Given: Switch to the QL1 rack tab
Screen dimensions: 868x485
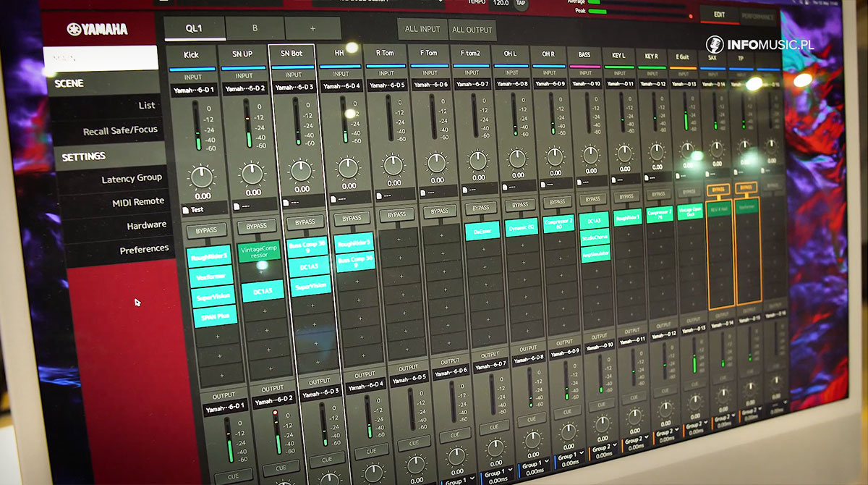Looking at the screenshot, I should click(194, 29).
